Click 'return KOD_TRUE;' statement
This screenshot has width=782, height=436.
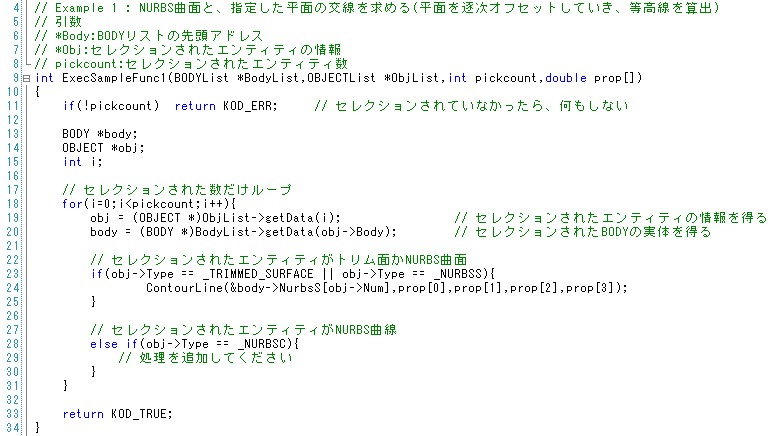(117, 414)
